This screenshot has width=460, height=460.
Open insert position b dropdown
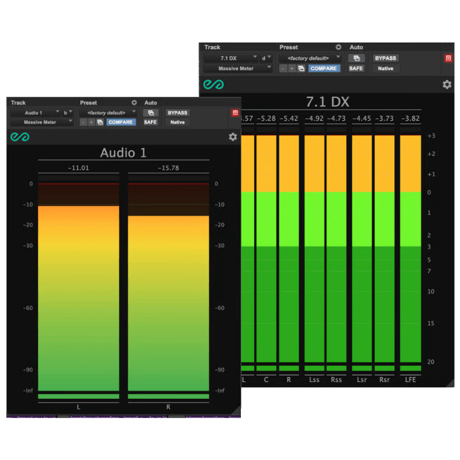tap(68, 113)
